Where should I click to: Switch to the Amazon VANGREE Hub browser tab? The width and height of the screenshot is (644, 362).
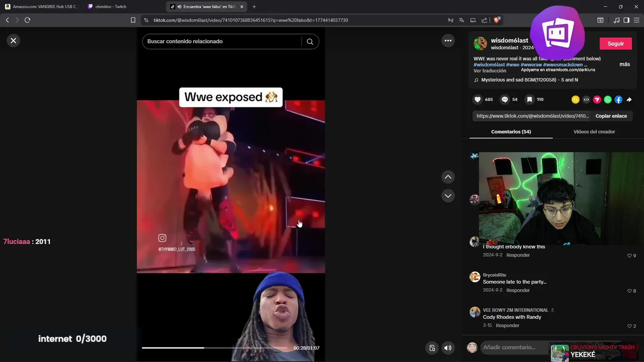point(41,7)
